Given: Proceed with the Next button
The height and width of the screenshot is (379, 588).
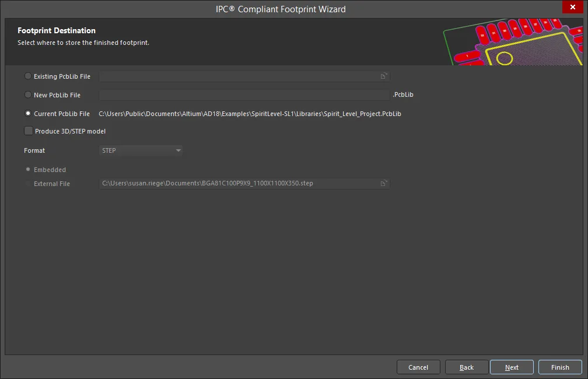Looking at the screenshot, I should [512, 367].
